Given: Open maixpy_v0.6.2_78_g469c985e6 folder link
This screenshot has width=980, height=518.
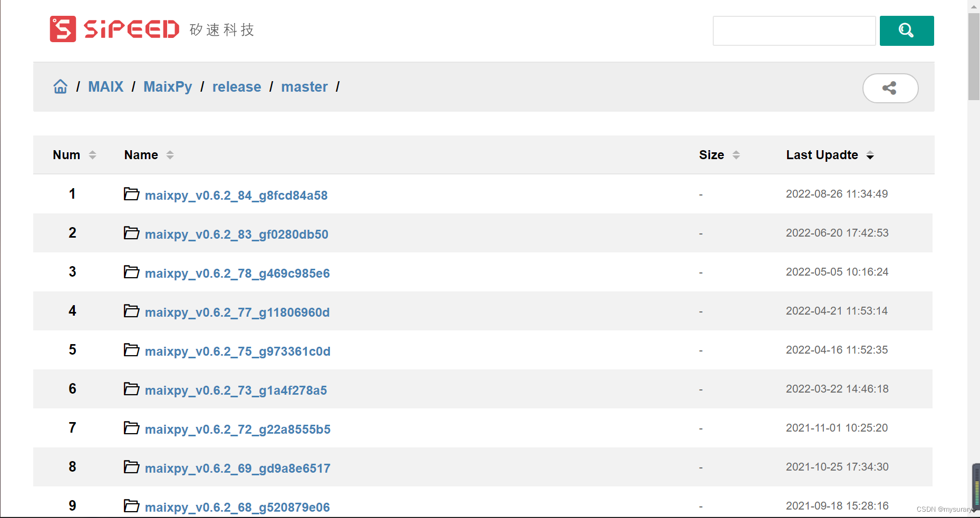Looking at the screenshot, I should [x=237, y=273].
